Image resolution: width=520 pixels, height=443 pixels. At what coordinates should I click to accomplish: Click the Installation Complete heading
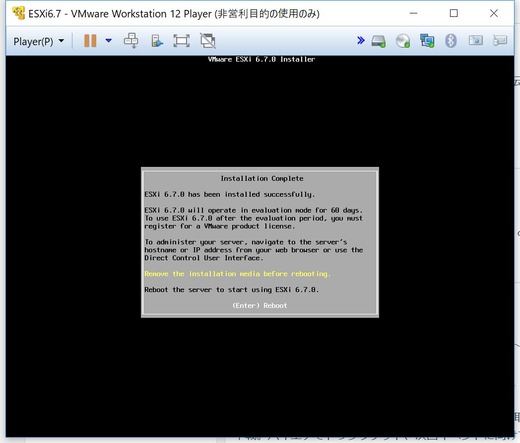[x=262, y=178]
